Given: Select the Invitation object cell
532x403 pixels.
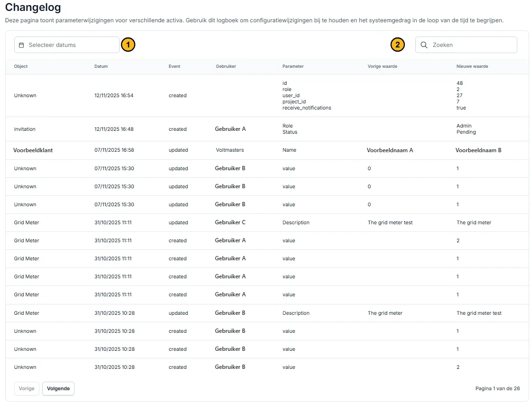Looking at the screenshot, I should [24, 129].
